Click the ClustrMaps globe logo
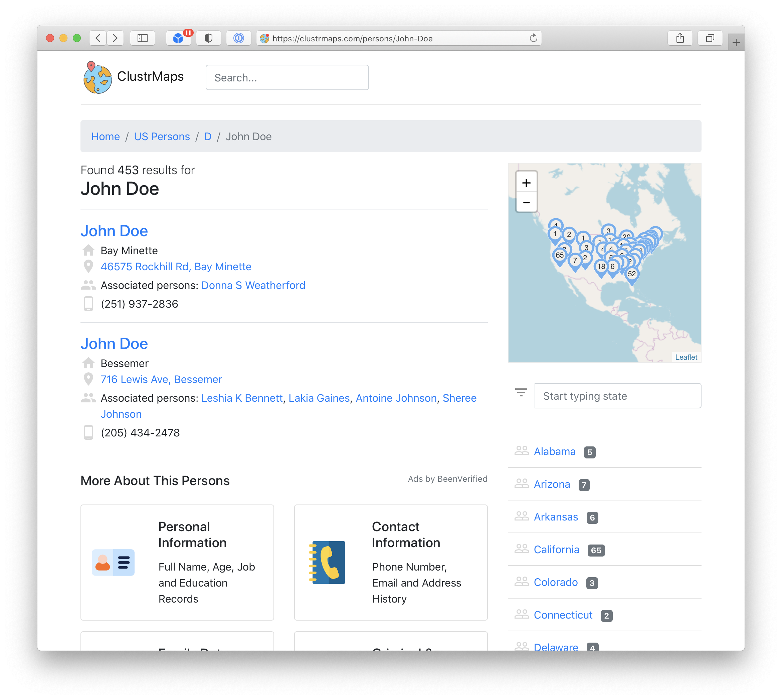Screen dimensions: 782x700 97,77
